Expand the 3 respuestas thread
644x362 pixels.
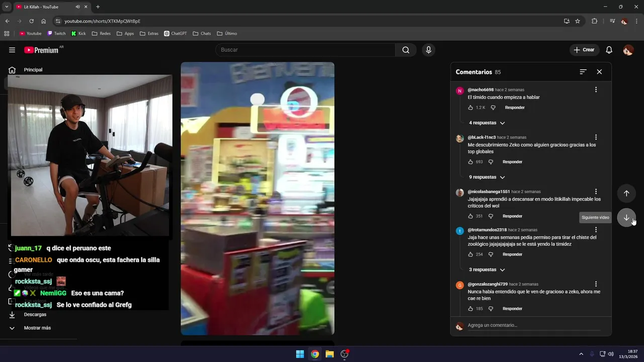pyautogui.click(x=487, y=269)
